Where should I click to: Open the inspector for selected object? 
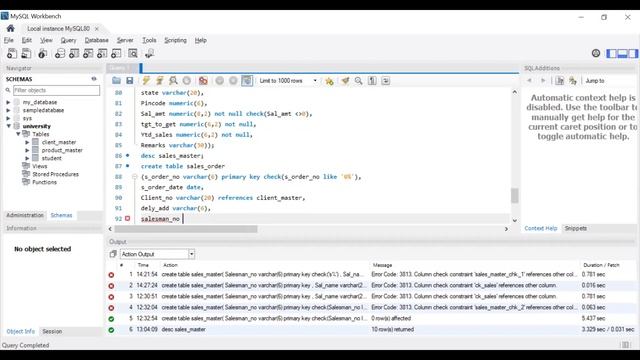pyautogui.click(x=42, y=53)
